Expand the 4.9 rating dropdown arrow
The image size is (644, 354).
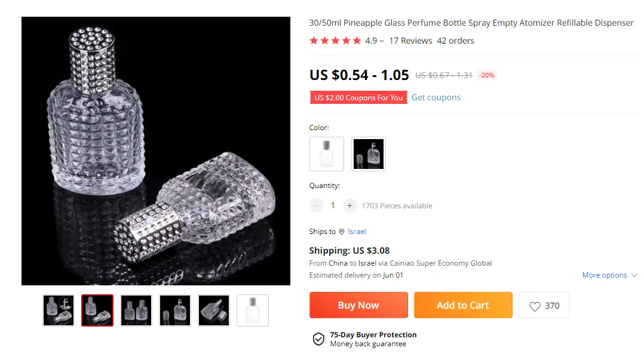pyautogui.click(x=382, y=41)
